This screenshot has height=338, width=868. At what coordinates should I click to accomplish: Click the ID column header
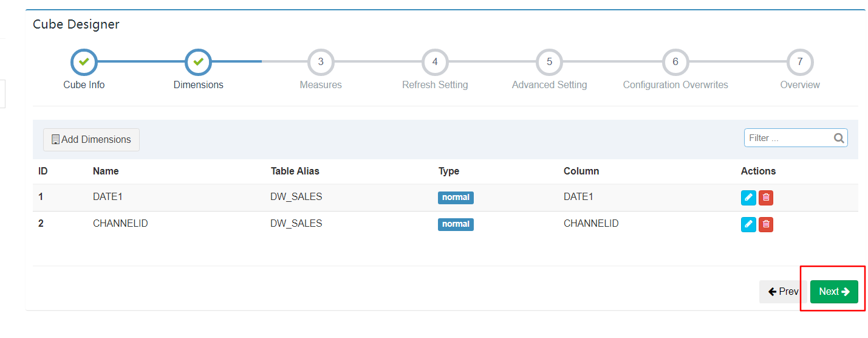coord(43,171)
